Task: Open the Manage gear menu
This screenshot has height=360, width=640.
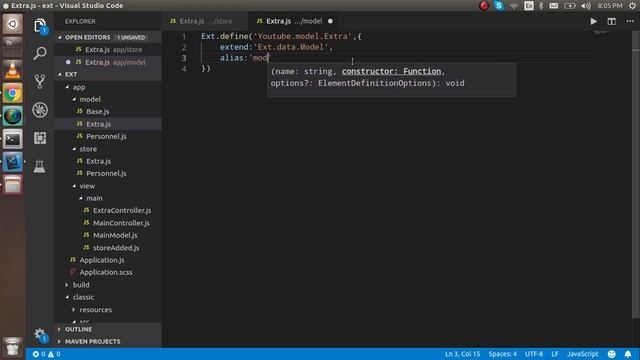Action: coord(40,335)
